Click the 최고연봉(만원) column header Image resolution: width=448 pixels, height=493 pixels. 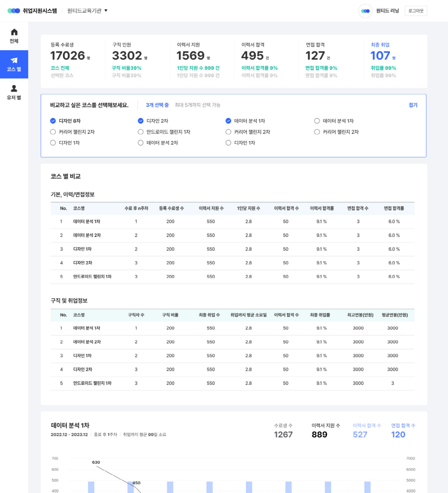360,315
